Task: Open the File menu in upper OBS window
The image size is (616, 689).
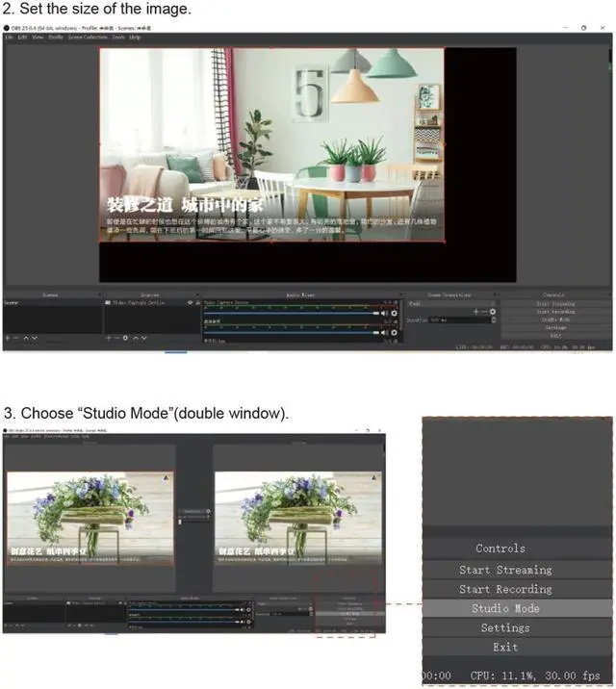Action: [x=9, y=38]
